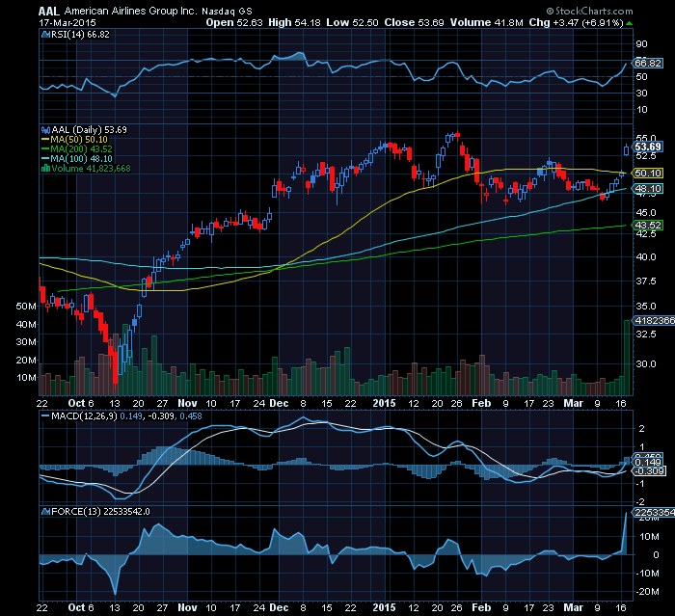Click the 41823668 volume axis tag
This screenshot has height=616, width=675.
[653, 321]
